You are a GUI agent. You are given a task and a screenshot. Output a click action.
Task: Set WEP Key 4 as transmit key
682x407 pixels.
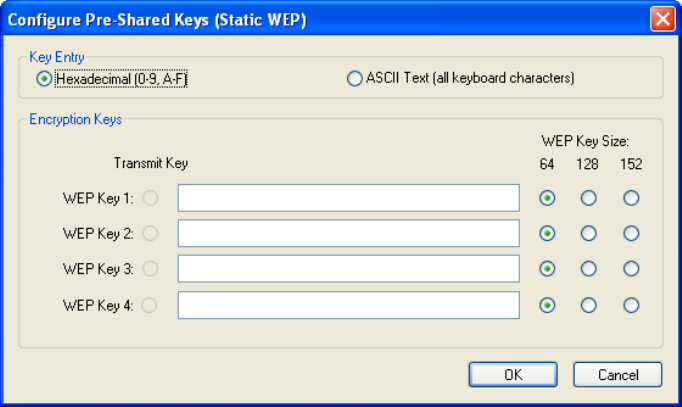(x=149, y=305)
